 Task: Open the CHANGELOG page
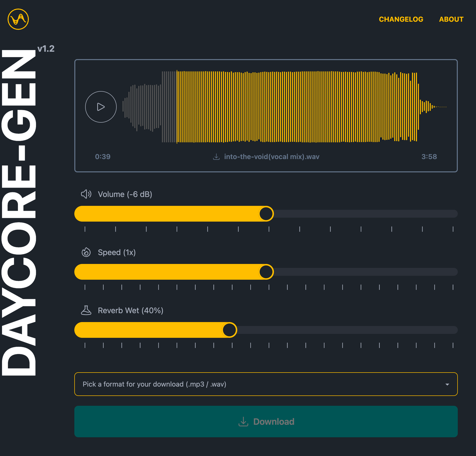coord(401,19)
